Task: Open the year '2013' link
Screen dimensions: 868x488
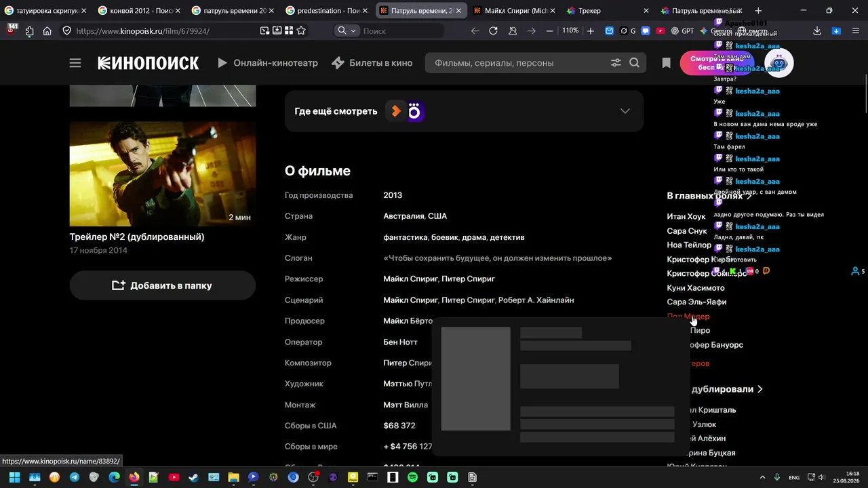Action: (x=393, y=195)
